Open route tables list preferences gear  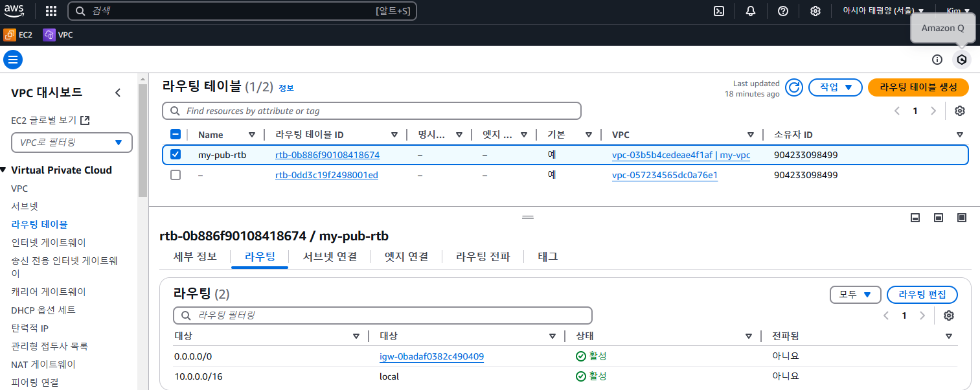(x=960, y=111)
